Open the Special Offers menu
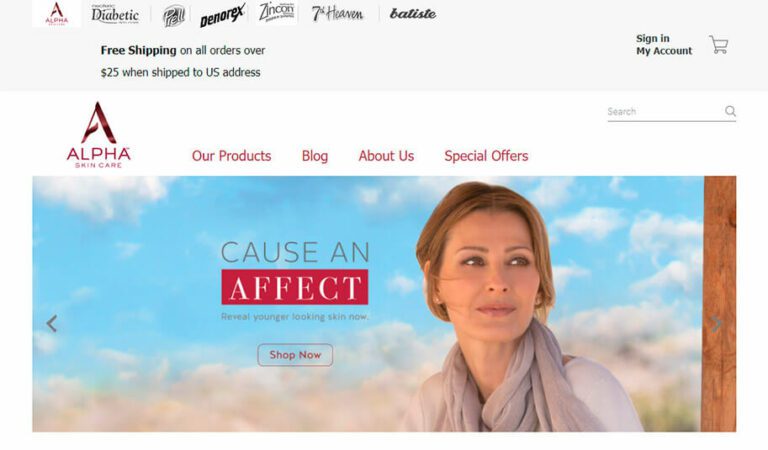 pos(486,156)
